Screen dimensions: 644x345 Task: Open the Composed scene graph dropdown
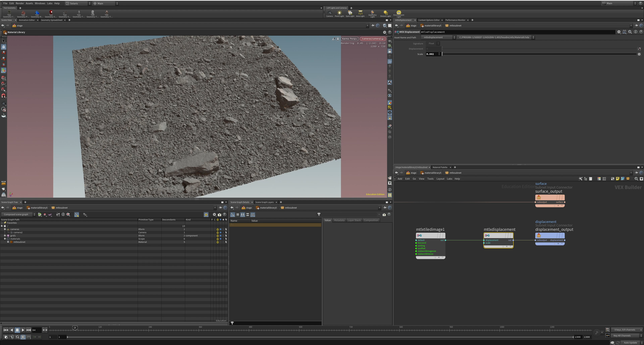[x=18, y=214]
